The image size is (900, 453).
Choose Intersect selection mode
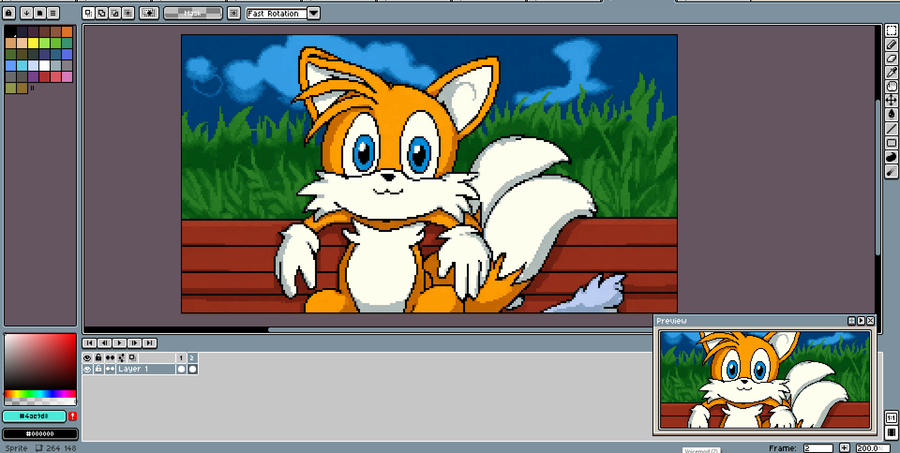coord(128,13)
